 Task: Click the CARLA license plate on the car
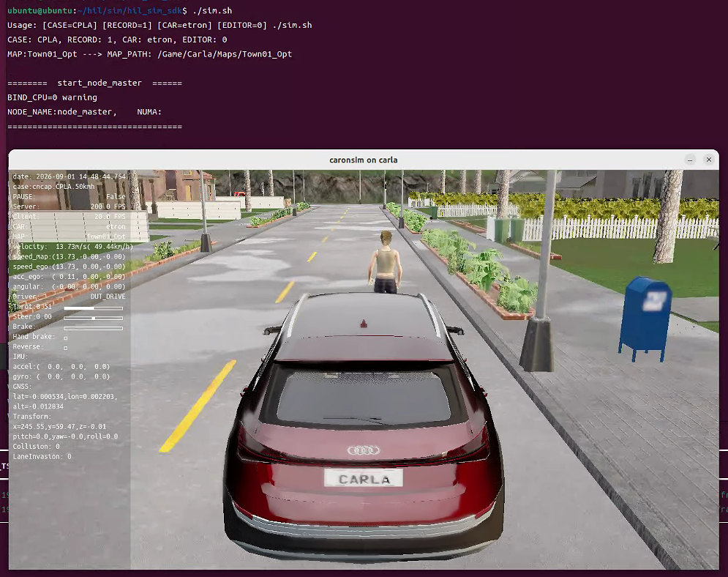[364, 478]
